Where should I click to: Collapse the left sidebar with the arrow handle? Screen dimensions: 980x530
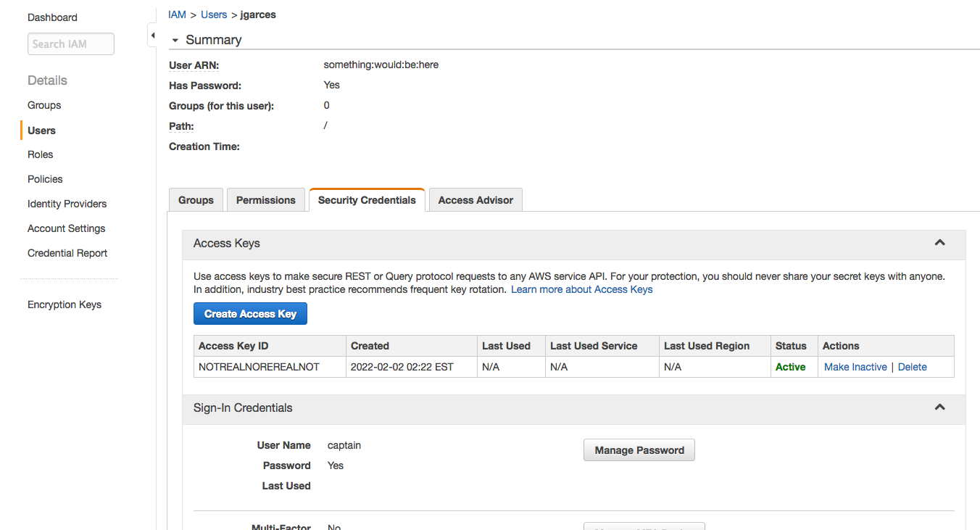(x=152, y=36)
